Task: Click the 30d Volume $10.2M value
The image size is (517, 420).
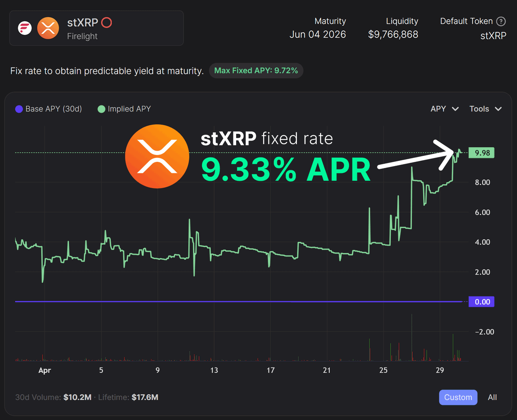Action: (x=78, y=397)
